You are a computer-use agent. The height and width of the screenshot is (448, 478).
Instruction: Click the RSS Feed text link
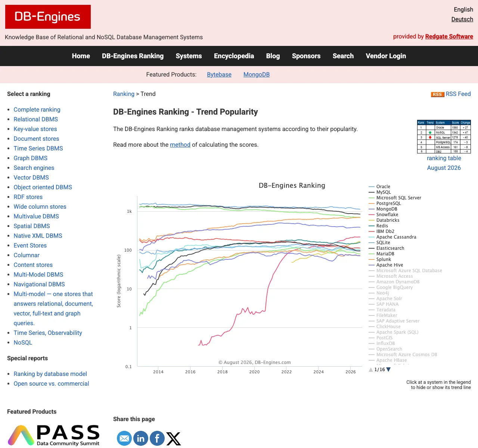coord(458,94)
